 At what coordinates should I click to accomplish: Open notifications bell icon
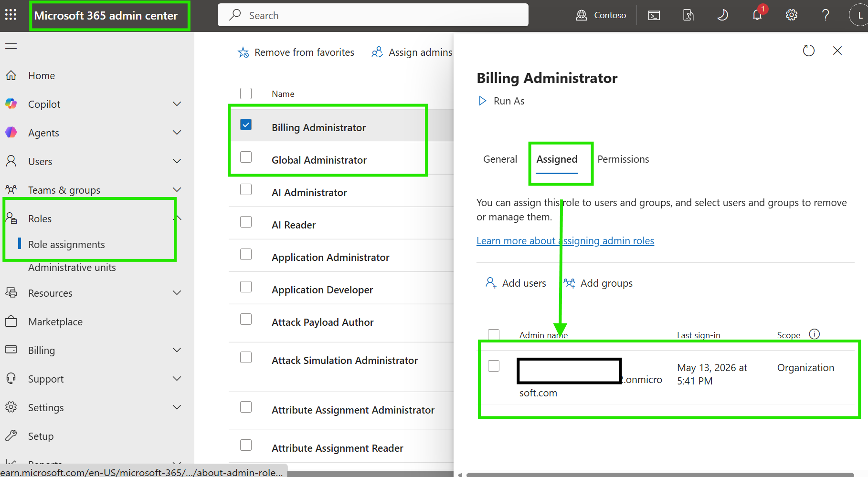[x=757, y=15]
